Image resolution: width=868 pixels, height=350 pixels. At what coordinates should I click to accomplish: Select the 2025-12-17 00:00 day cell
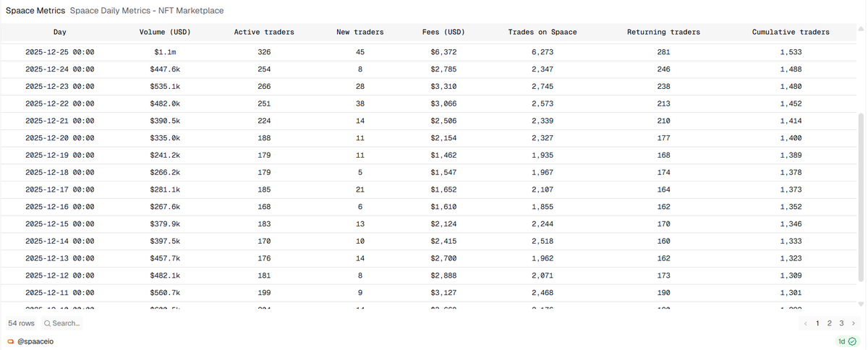(59, 189)
